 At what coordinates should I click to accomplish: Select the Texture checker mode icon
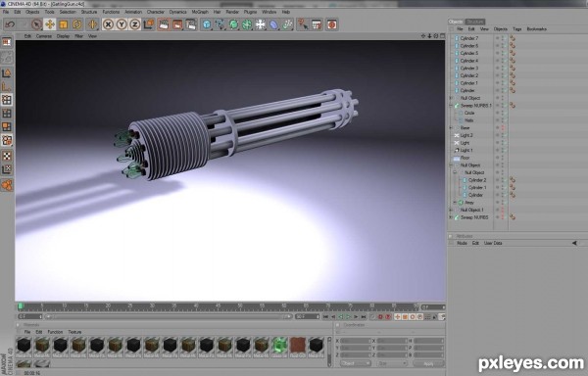[7, 156]
